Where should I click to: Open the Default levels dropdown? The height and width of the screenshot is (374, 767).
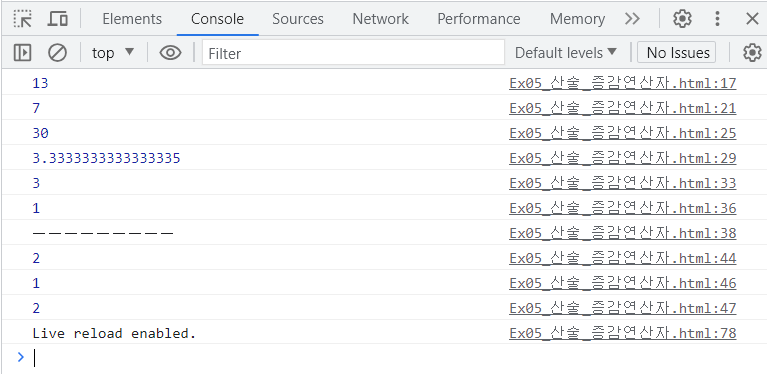pyautogui.click(x=566, y=52)
